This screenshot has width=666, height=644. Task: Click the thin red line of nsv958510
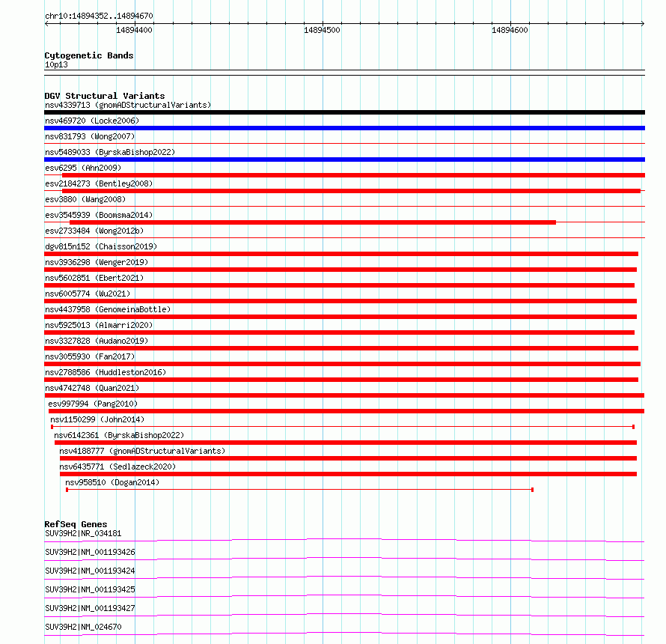click(299, 490)
